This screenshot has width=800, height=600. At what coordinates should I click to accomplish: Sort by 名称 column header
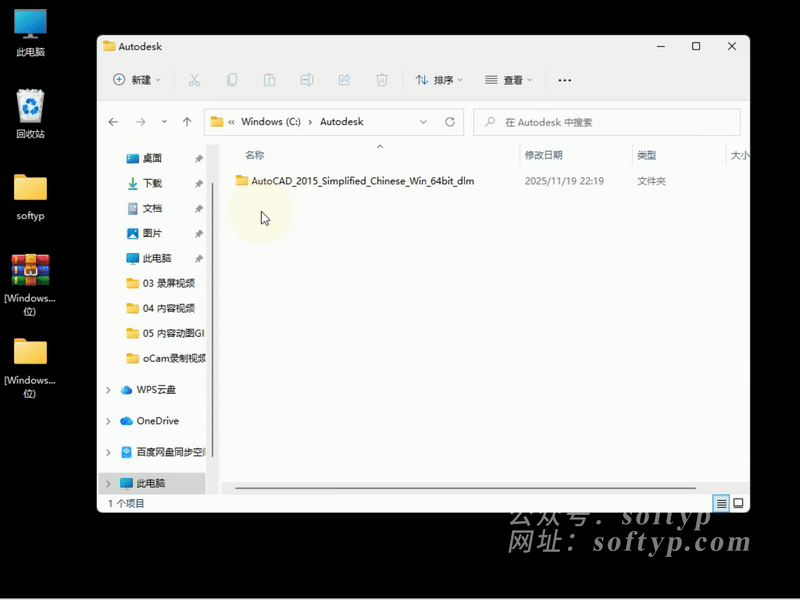point(255,155)
